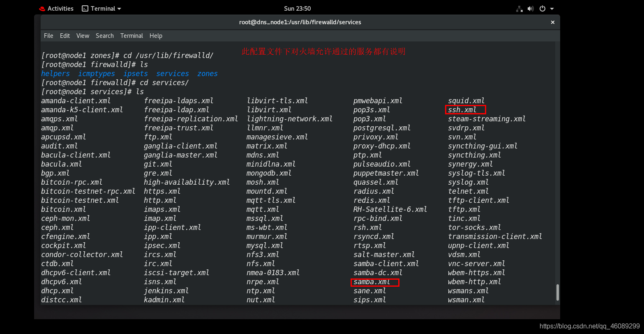Click cockpit.xml in the listing

pyautogui.click(x=64, y=246)
